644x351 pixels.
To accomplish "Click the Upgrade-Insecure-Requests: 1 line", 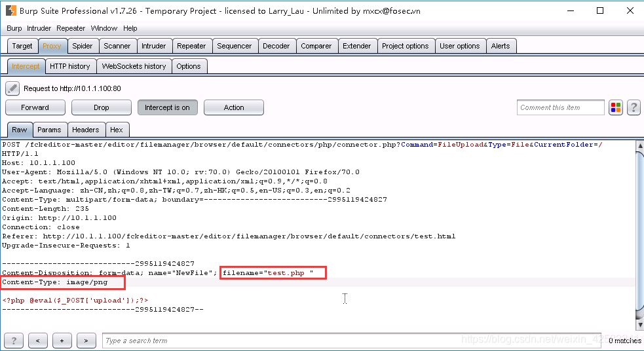I will (x=66, y=246).
